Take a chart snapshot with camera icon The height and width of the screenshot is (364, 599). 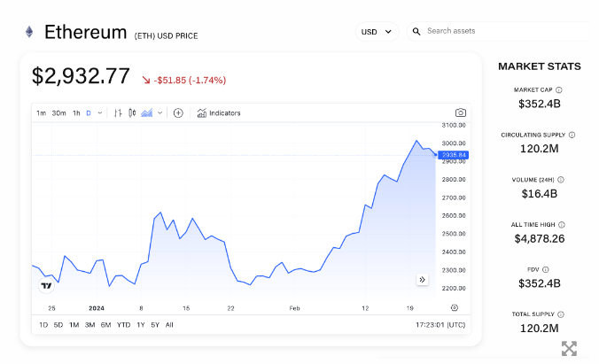[x=460, y=113]
